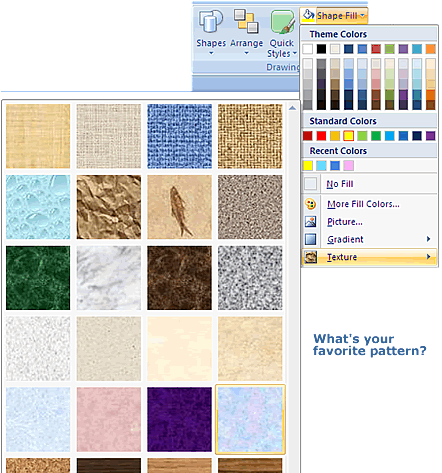Pick top-row red theme color swatch

click(376, 49)
